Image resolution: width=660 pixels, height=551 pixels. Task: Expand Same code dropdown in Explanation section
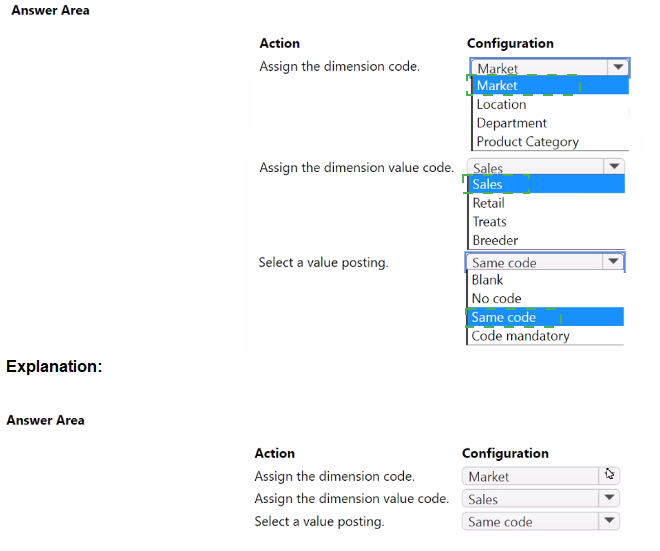tap(608, 521)
